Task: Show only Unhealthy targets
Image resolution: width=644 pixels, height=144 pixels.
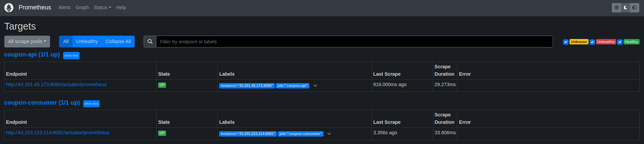Action: [87, 42]
